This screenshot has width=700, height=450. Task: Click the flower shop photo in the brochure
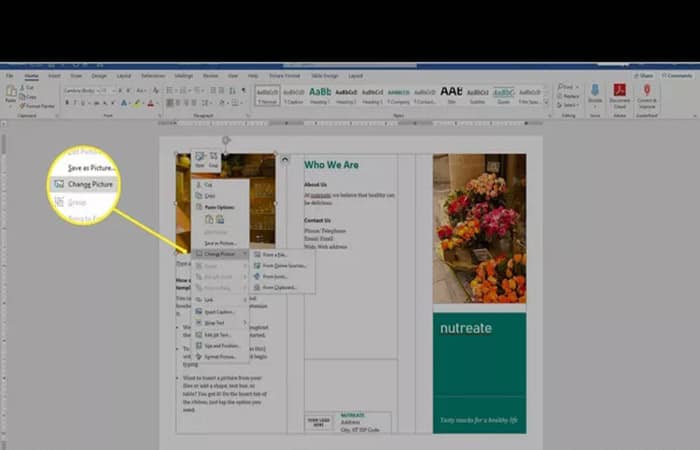pos(479,228)
